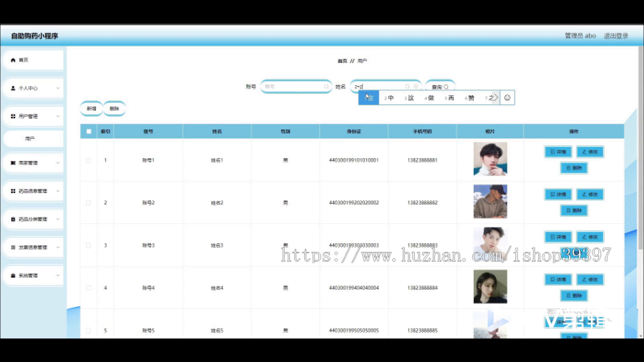The height and width of the screenshot is (362, 644).
Task: Click the icon beside 药品分类管理
Action: (x=13, y=219)
